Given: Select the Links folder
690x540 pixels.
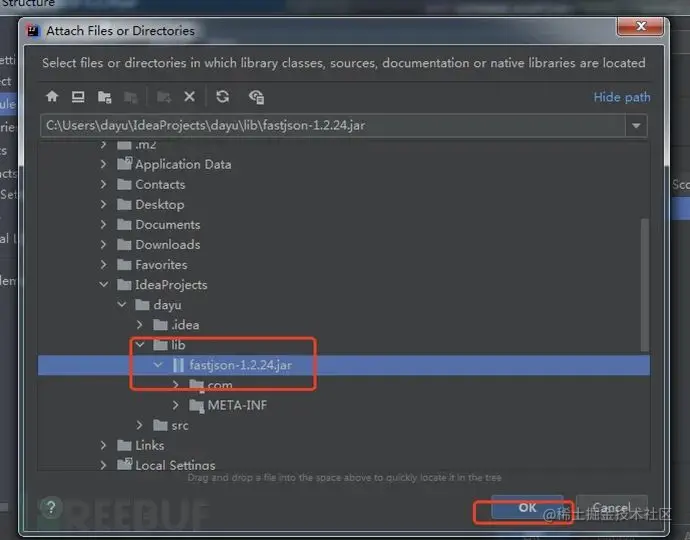Looking at the screenshot, I should (x=150, y=445).
